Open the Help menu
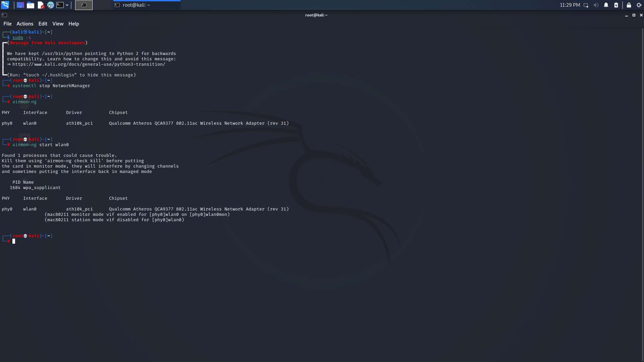 (73, 24)
